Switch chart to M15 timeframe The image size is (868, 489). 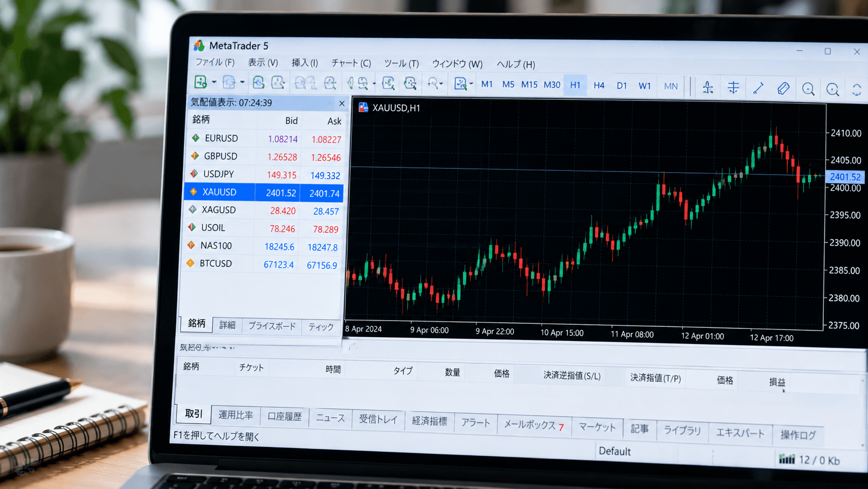(529, 85)
